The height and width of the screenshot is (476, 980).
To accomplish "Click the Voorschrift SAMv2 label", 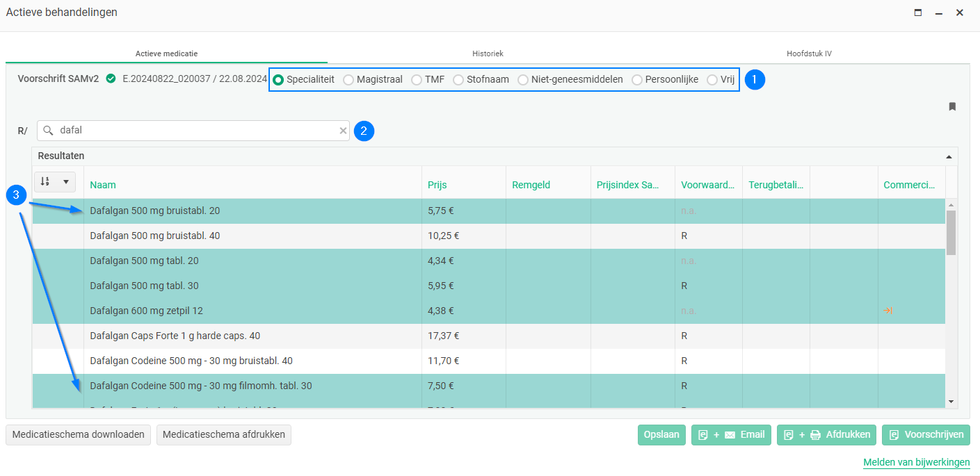I will coord(59,79).
